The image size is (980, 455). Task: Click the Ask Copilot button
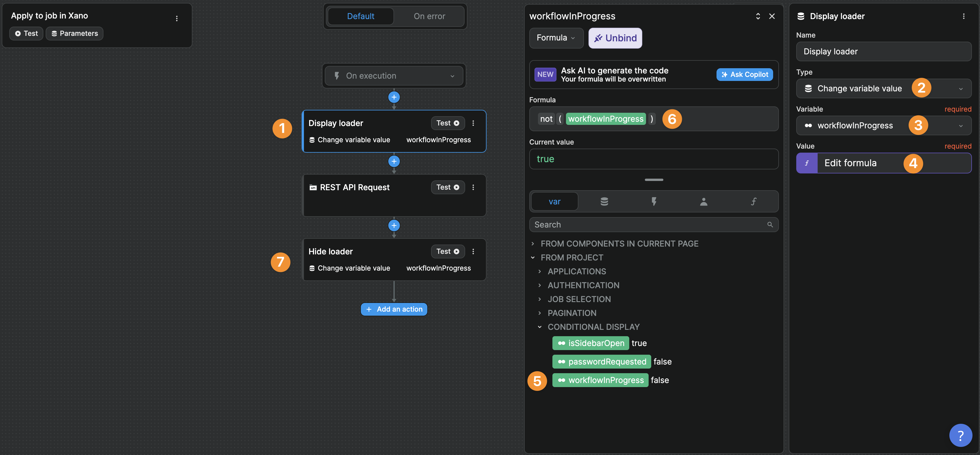744,74
